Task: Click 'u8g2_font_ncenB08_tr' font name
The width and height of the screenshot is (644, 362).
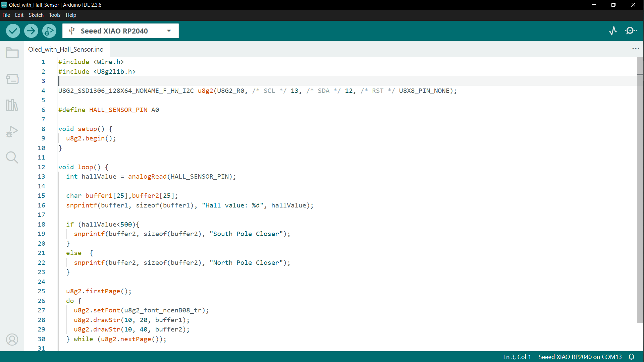Action: click(x=163, y=310)
